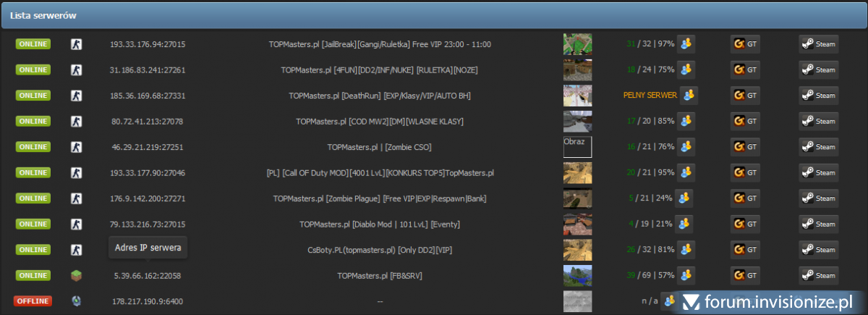Click the players icon next to 31 / 32 | 97%

coord(686,44)
